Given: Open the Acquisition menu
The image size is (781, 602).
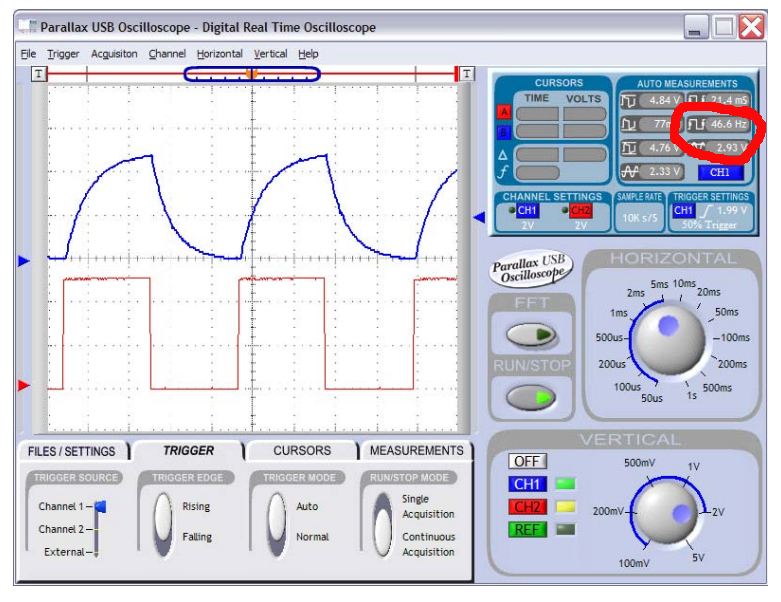Looking at the screenshot, I should (x=114, y=54).
